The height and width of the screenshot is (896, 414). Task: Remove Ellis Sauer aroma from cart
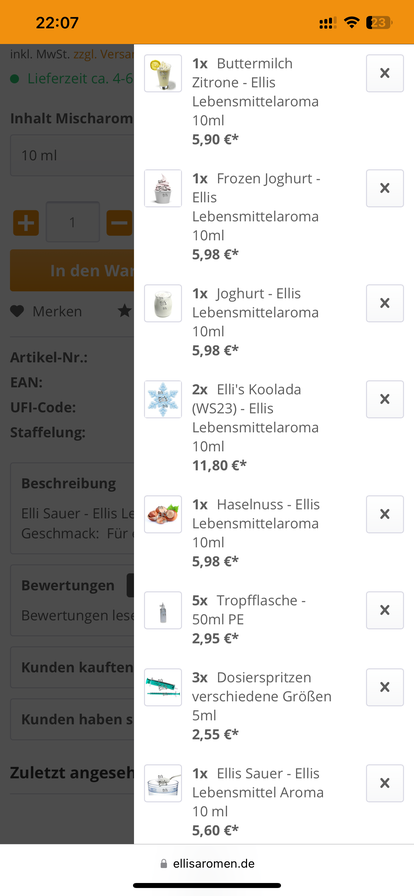click(x=385, y=783)
